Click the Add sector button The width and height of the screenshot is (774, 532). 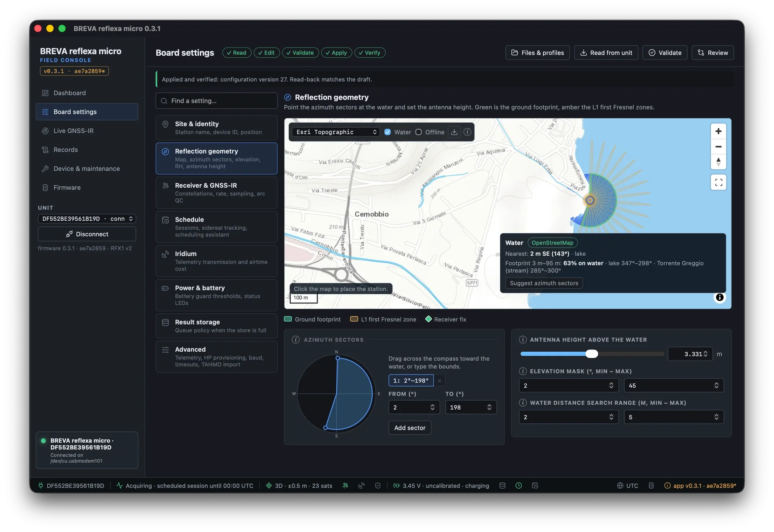pos(409,428)
